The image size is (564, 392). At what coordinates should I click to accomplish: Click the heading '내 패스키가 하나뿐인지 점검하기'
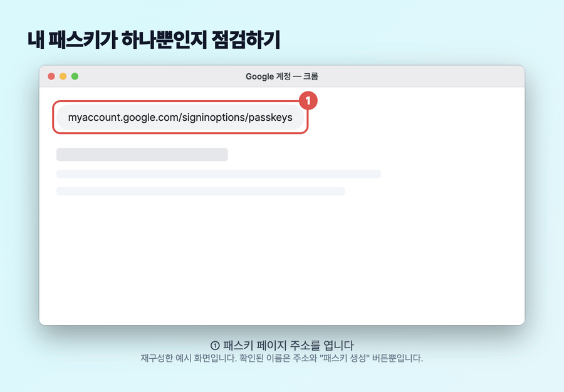154,40
